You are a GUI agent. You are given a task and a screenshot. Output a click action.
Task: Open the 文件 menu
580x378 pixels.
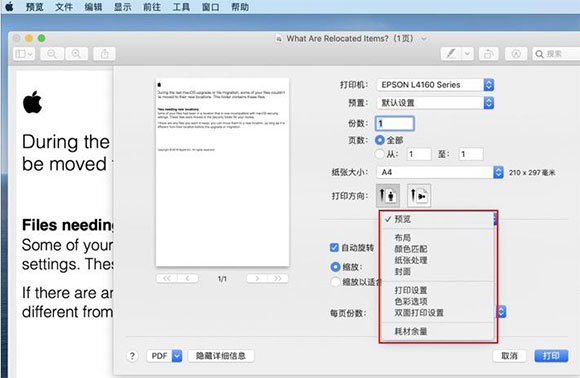[x=64, y=7]
